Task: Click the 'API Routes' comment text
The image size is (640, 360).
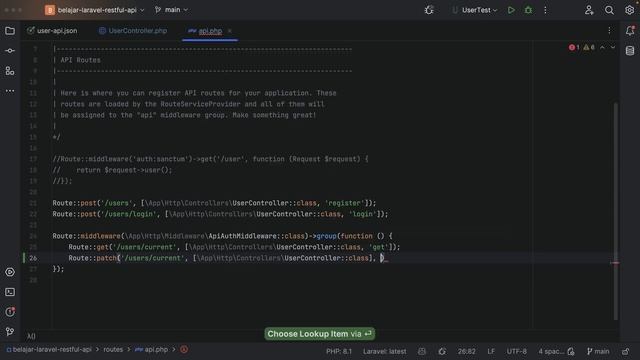Action: click(x=80, y=60)
